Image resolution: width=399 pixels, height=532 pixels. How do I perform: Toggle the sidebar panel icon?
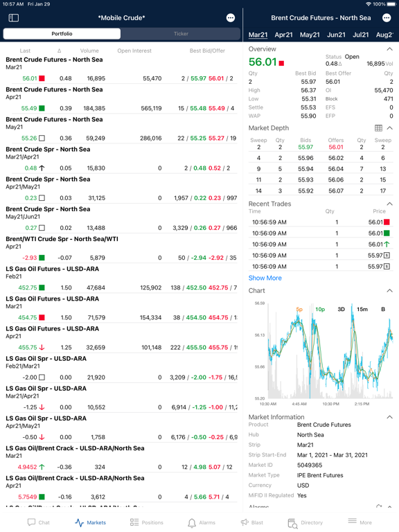pos(14,17)
